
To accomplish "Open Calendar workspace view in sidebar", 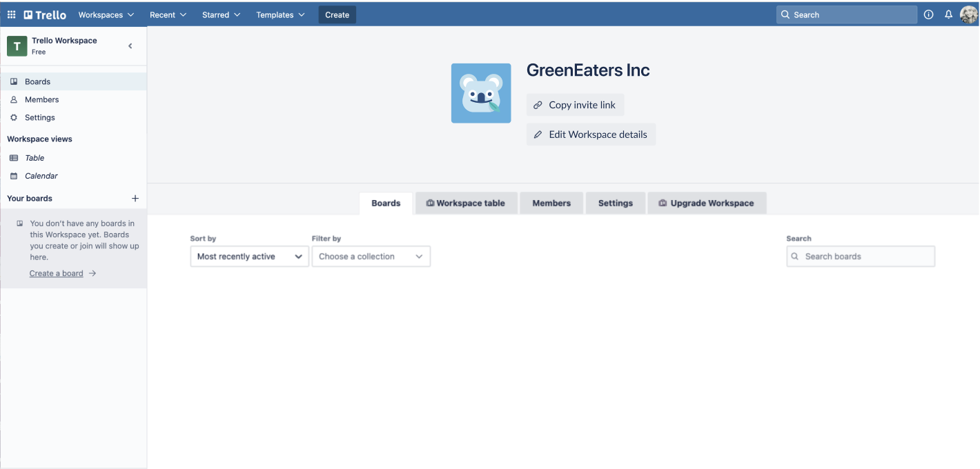I will [41, 176].
